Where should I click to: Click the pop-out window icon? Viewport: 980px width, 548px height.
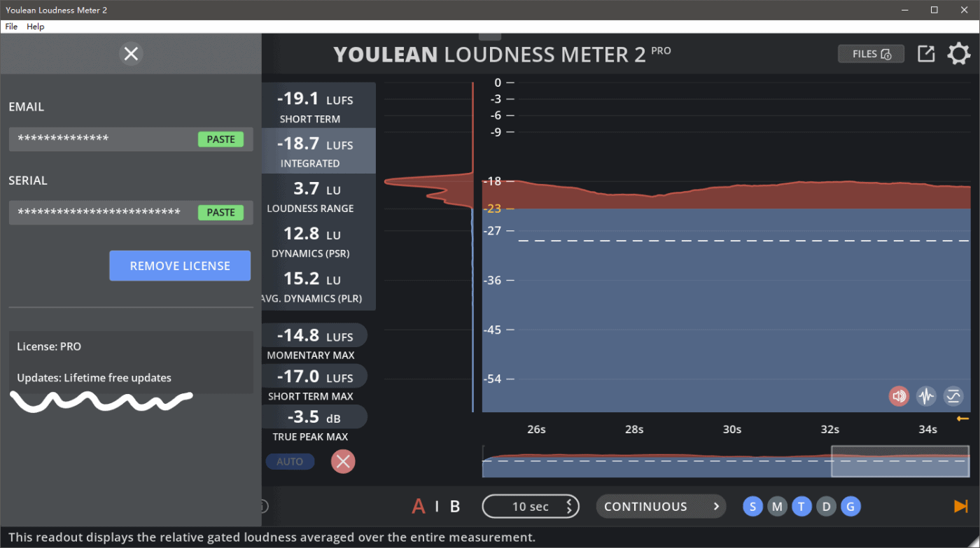pos(926,54)
